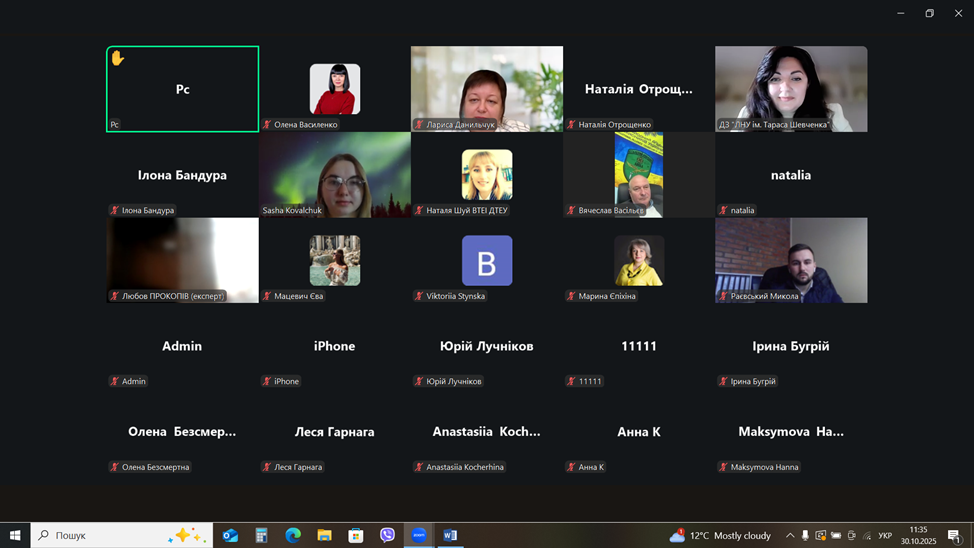Open the weather widget showing 12°C
974x548 pixels.
pyautogui.click(x=721, y=536)
